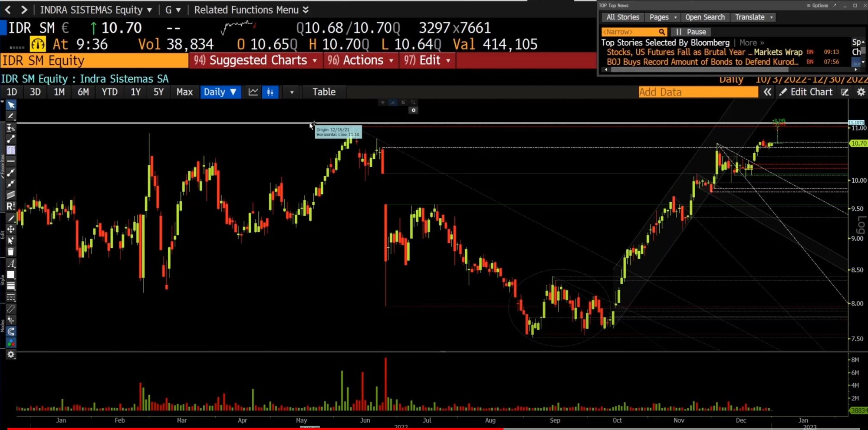Viewport: 868px width, 430px height.
Task: Click the Edit Chart button
Action: 806,92
